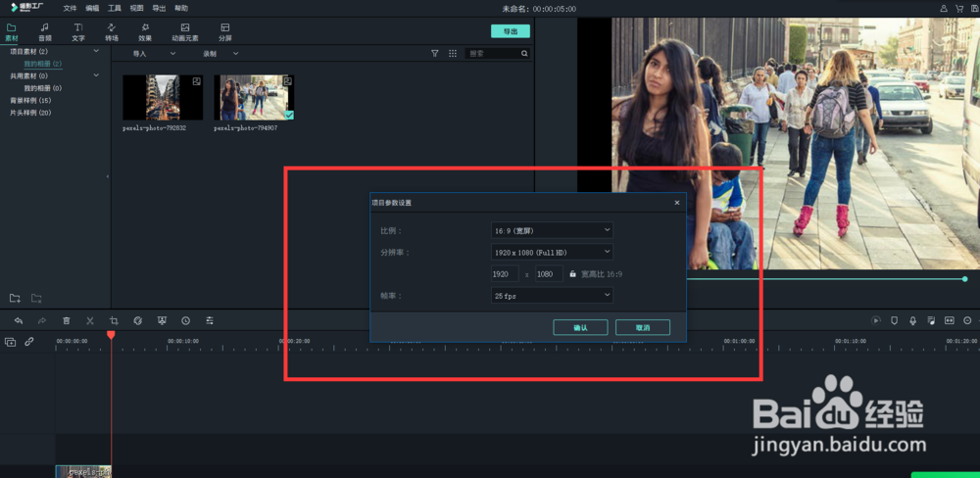Select the crop tool icon

tap(114, 320)
